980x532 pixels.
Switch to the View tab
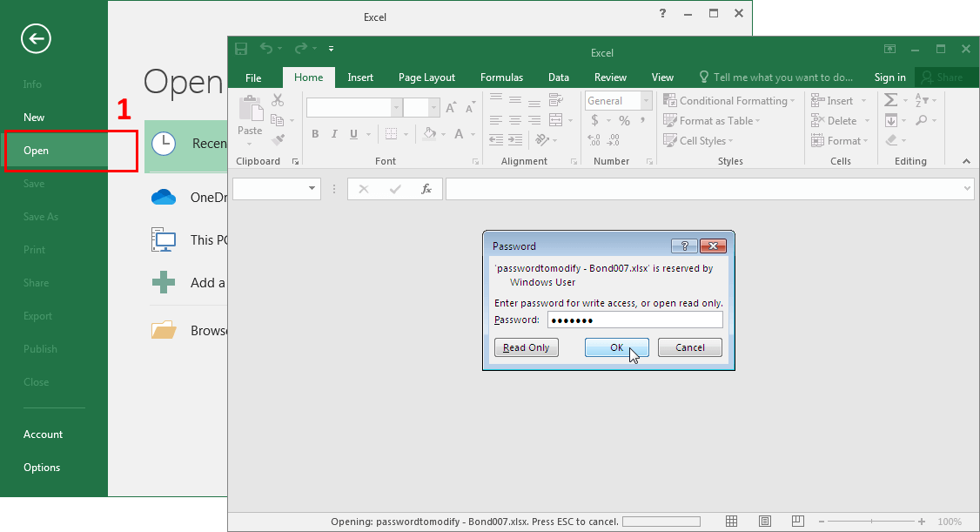click(x=662, y=77)
